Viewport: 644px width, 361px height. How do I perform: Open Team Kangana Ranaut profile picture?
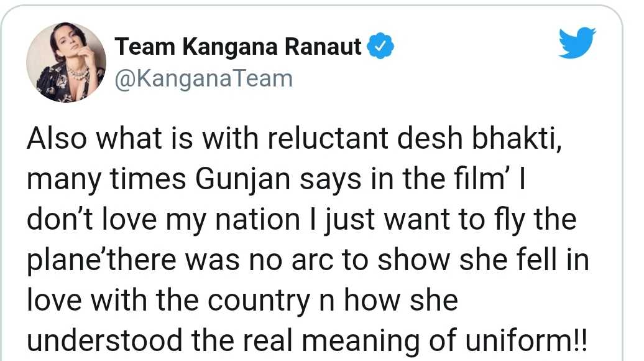coord(66,62)
